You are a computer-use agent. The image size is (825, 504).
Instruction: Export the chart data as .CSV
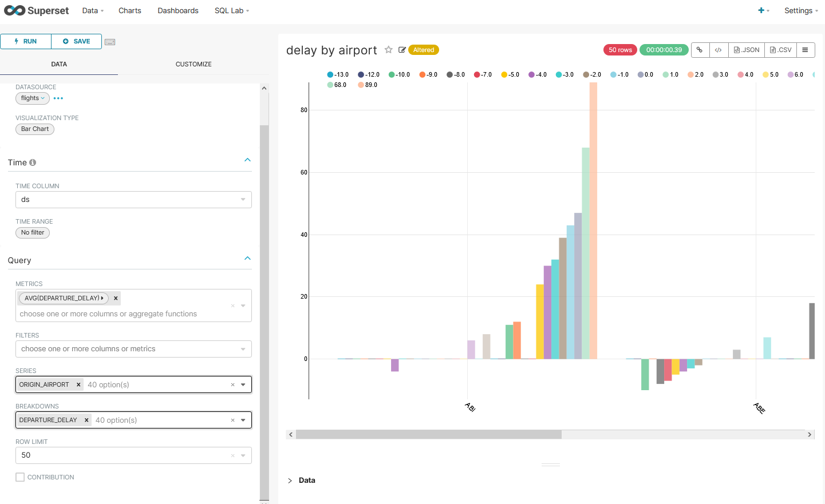point(780,50)
